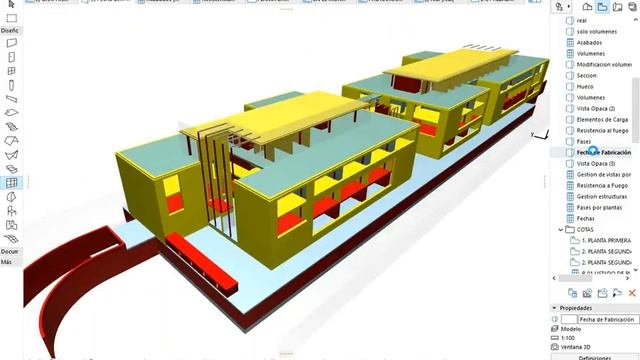Open the Publisher Sets navigator icon
640x360 pixels.
tap(633, 7)
